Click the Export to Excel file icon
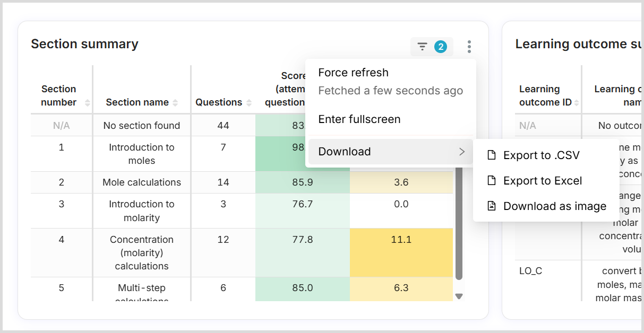 coord(492,181)
